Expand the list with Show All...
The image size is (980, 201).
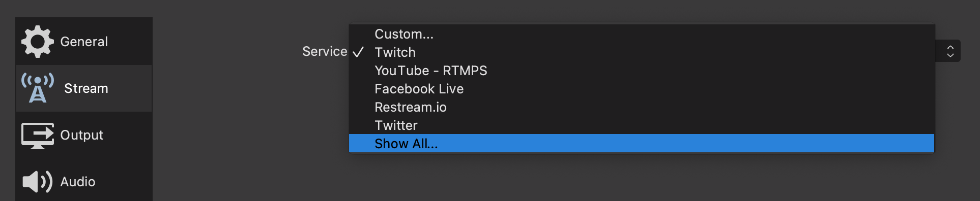pyautogui.click(x=642, y=144)
